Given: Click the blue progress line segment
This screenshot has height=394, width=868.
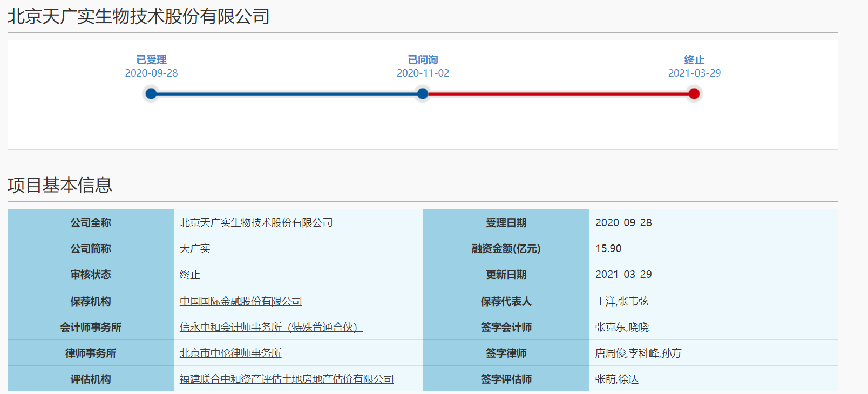Looking at the screenshot, I should [x=286, y=94].
